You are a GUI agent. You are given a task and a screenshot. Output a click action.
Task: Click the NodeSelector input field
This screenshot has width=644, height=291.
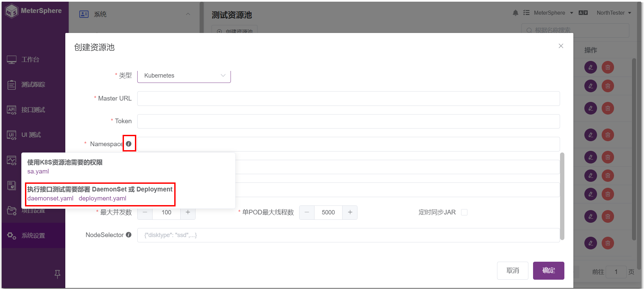click(348, 235)
